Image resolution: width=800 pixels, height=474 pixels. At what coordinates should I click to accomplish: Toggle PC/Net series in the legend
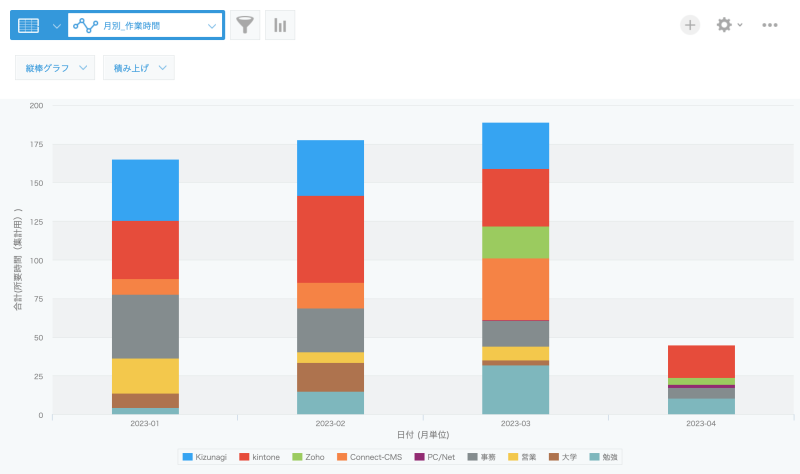pyautogui.click(x=435, y=457)
